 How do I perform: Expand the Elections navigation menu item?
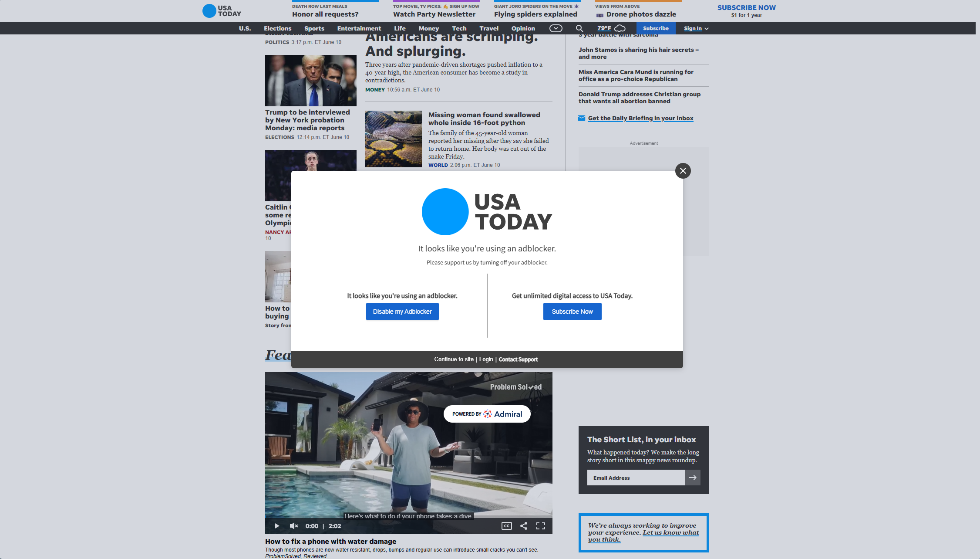click(x=277, y=28)
